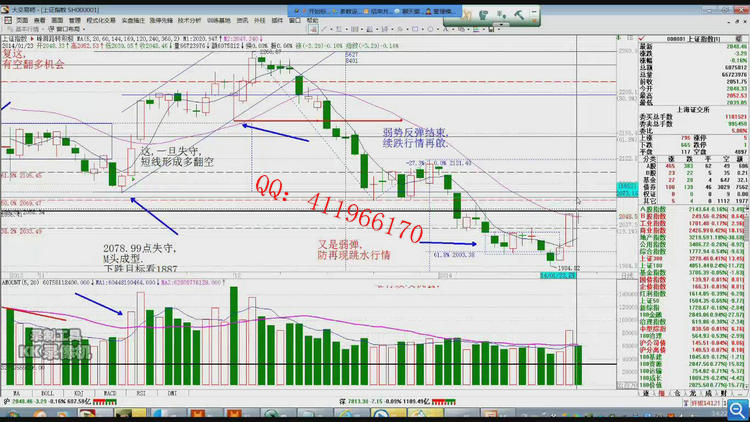750x422 pixels.
Task: Click the save drawing disk icon
Action: 491,29
